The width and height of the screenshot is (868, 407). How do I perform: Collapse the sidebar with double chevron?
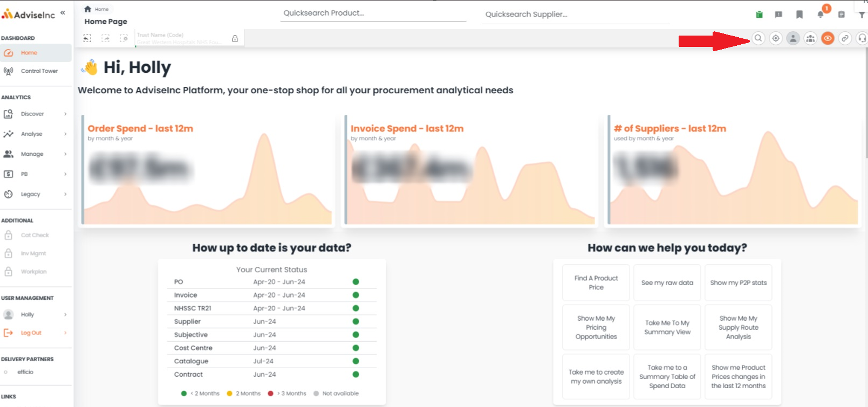click(x=63, y=12)
